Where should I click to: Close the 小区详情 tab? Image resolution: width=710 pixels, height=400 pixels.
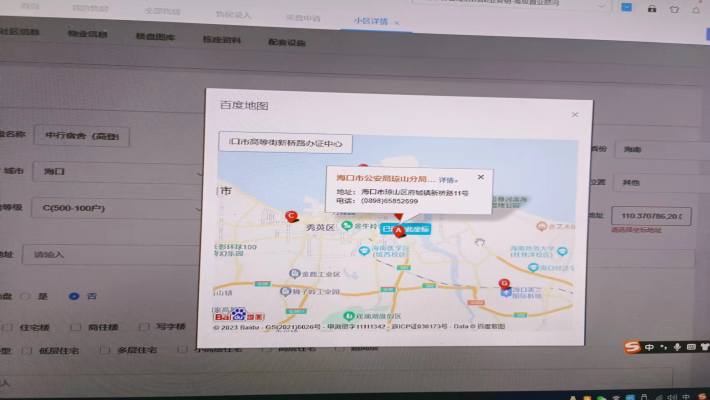point(397,22)
